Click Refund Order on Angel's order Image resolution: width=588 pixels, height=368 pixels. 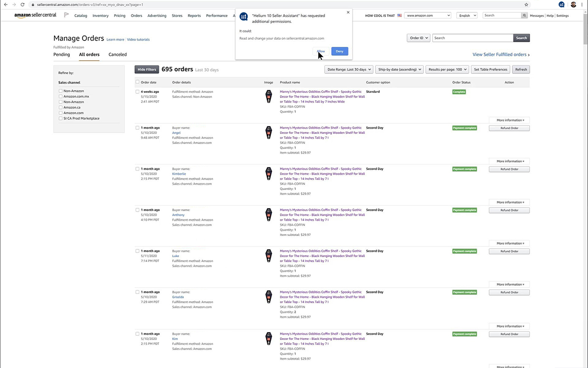click(x=509, y=128)
